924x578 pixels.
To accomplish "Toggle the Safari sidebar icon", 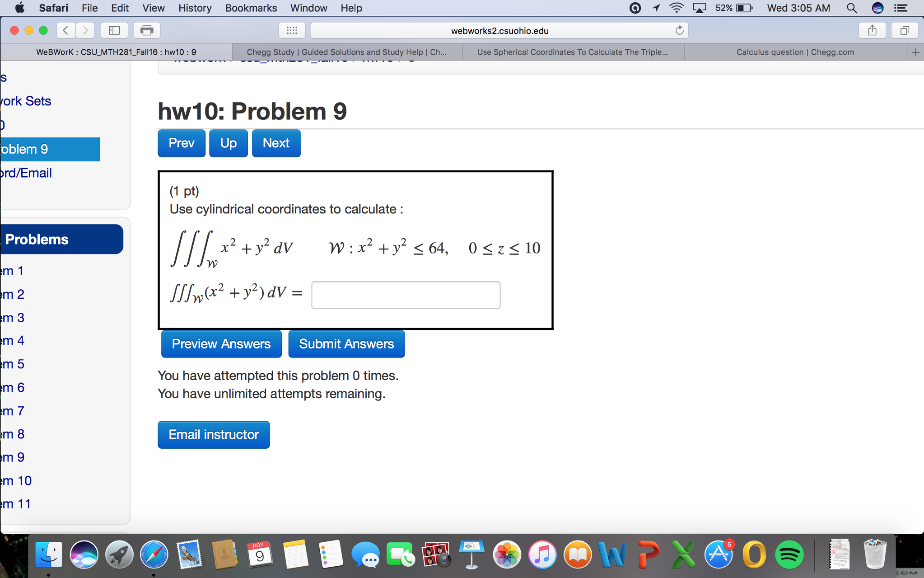I will [x=114, y=30].
